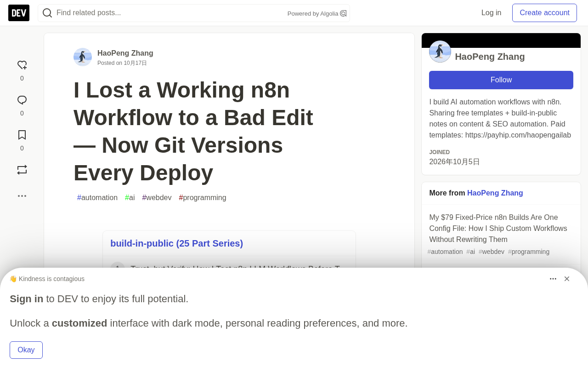Open the #ai tag under title
The image size is (588, 368).
pos(130,198)
